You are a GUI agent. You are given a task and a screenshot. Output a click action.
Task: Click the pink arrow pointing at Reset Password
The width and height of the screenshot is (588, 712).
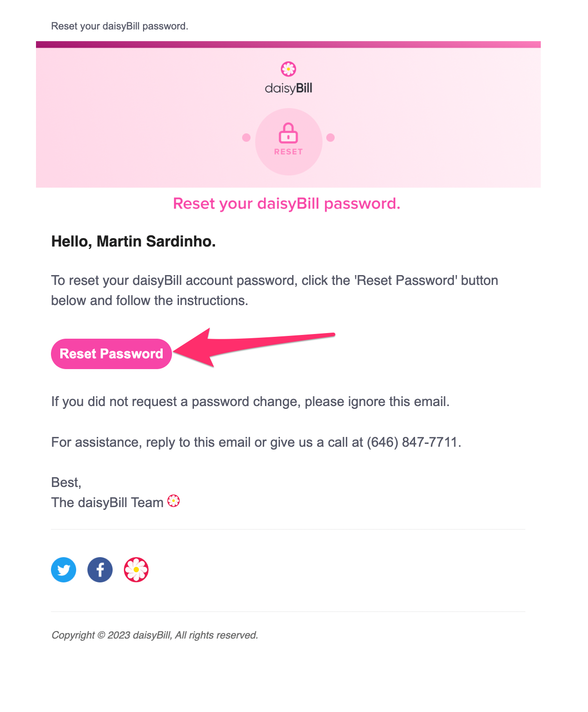(254, 347)
